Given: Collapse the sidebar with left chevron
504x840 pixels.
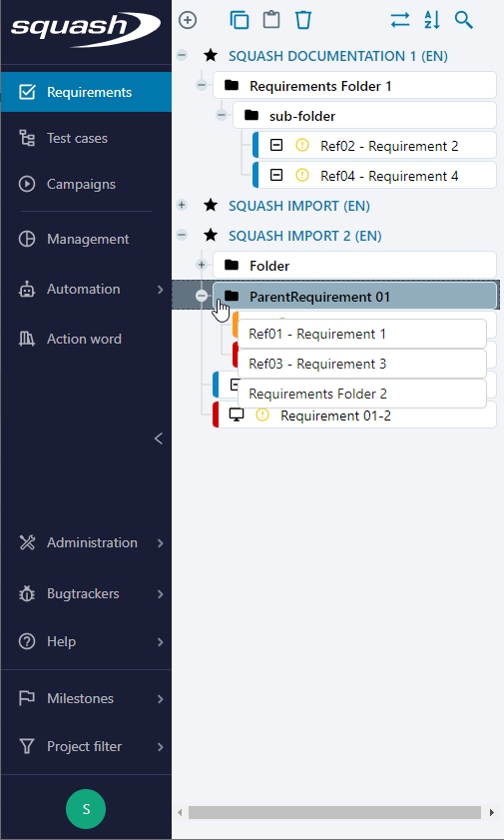Looking at the screenshot, I should (x=159, y=438).
